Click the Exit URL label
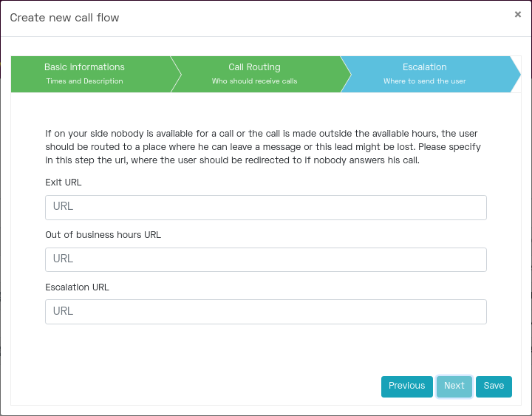This screenshot has height=416, width=532. (64, 183)
